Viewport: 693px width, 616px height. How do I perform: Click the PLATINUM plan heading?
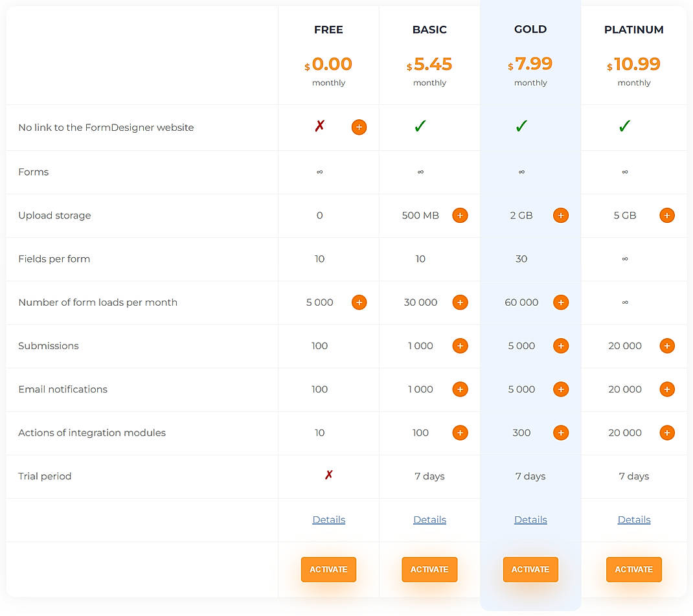[634, 30]
